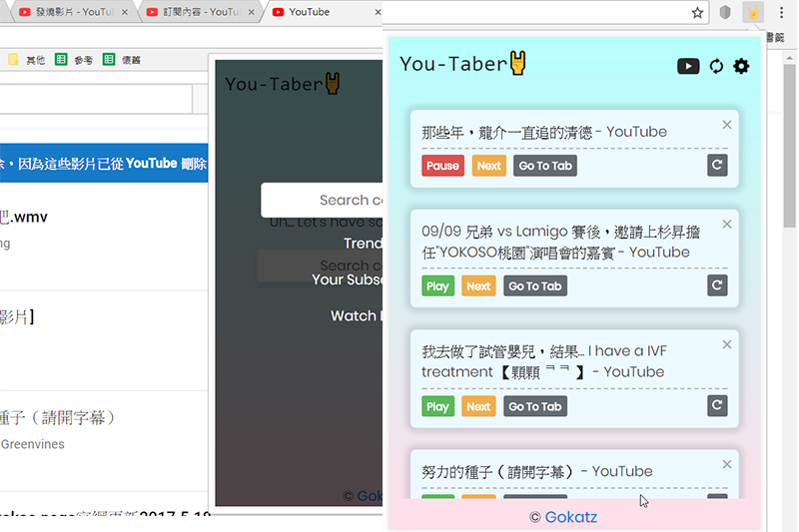Click Your Subscriptions in the dark You-Taber panel
Image resolution: width=799 pixels, height=532 pixels.
pyautogui.click(x=347, y=279)
